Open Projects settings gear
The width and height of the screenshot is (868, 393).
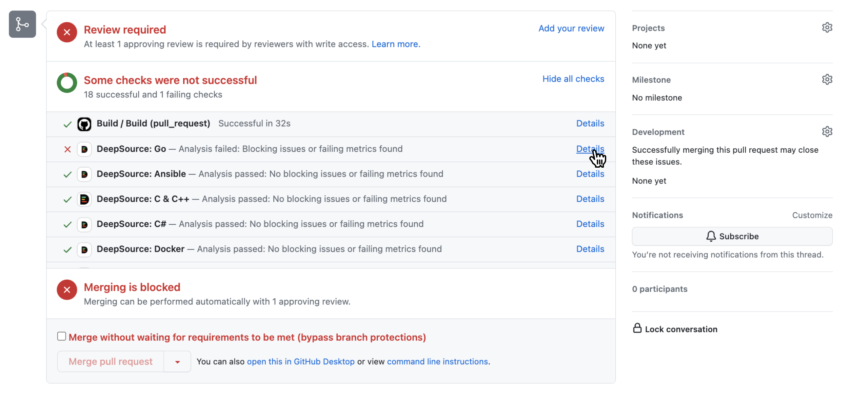[827, 27]
